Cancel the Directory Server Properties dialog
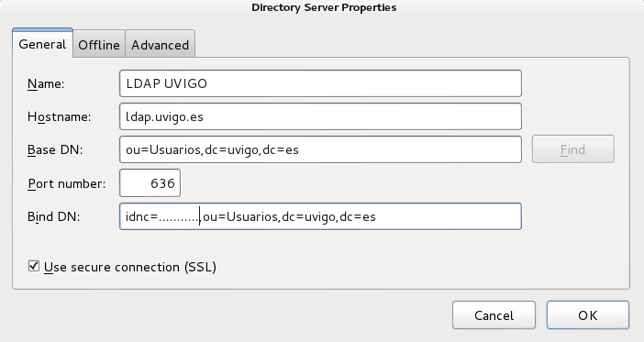644x342 pixels. coord(494,315)
